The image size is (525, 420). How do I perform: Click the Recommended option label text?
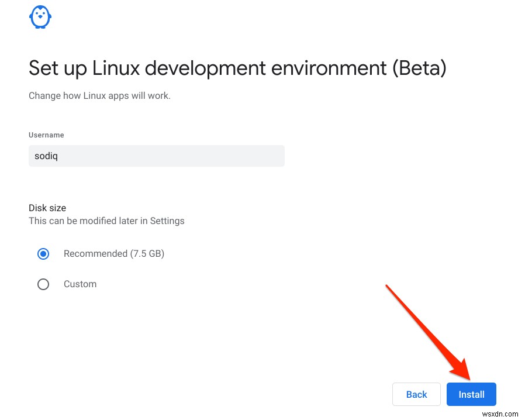(113, 253)
